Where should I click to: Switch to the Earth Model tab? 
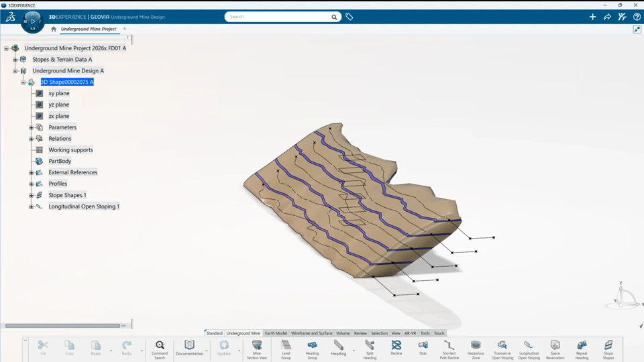pos(276,333)
